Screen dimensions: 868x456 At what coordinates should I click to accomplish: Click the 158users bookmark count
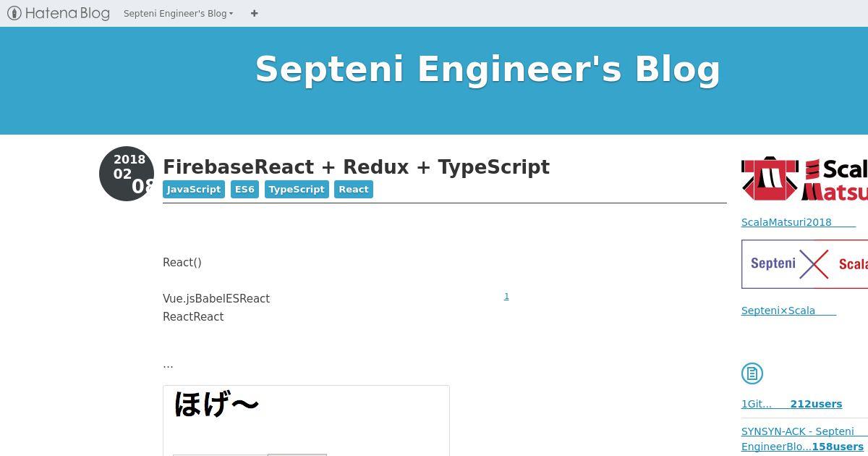pyautogui.click(x=838, y=447)
